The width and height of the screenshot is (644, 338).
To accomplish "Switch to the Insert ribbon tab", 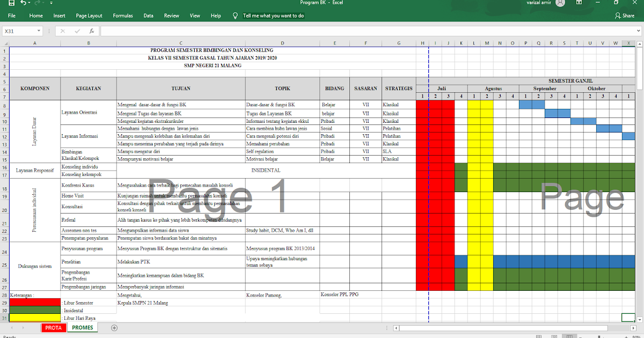I will click(x=59, y=16).
